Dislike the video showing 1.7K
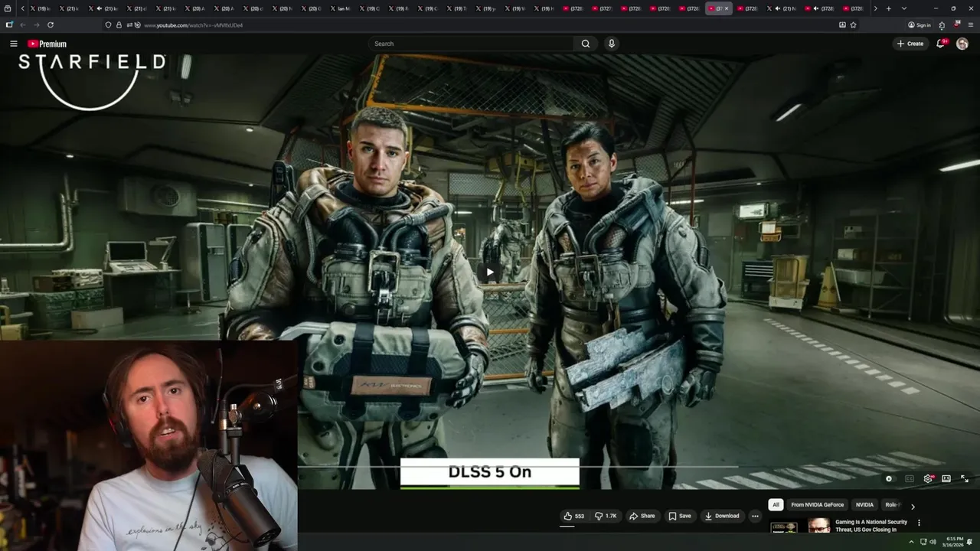Screen dimensions: 980x551 (x=606, y=516)
